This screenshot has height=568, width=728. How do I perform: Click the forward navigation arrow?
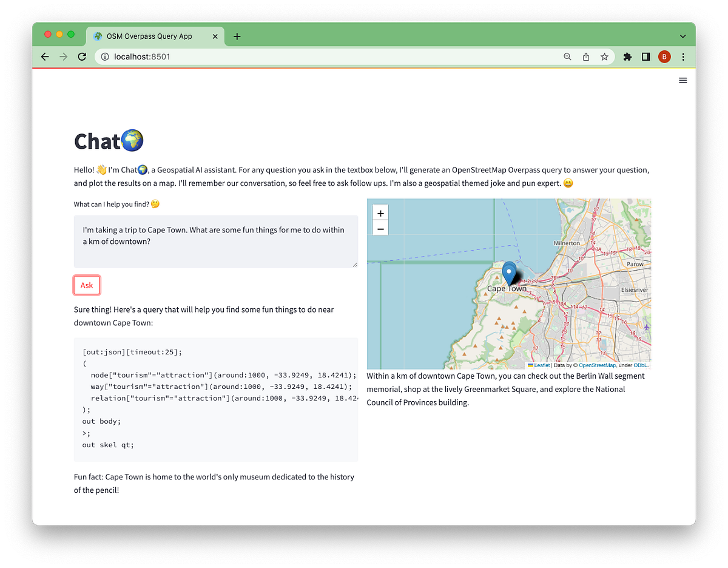click(63, 56)
